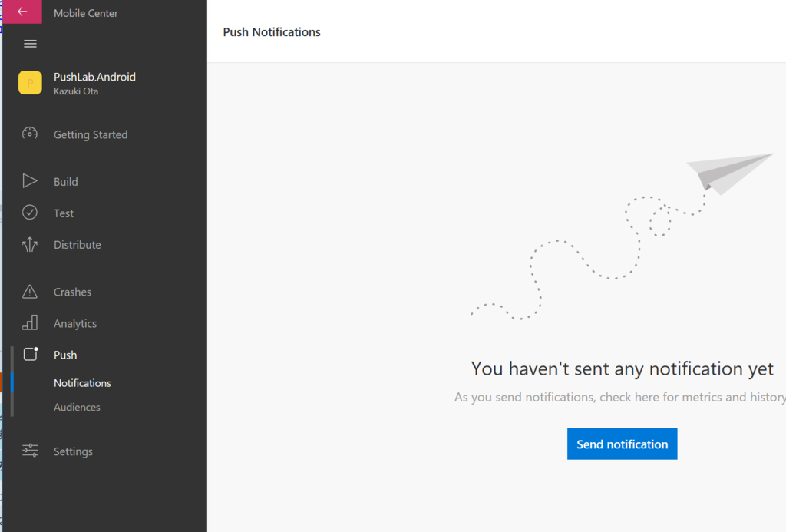Click the Kazuki Ota owner name
786x532 pixels.
(x=76, y=91)
